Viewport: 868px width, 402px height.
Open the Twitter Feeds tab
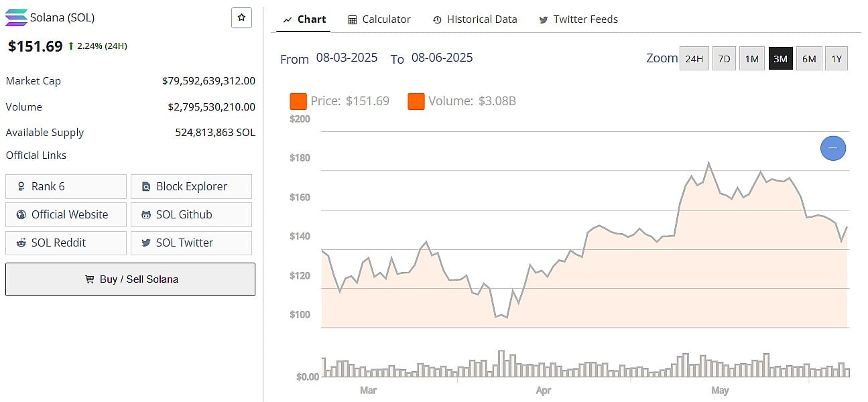click(x=578, y=19)
